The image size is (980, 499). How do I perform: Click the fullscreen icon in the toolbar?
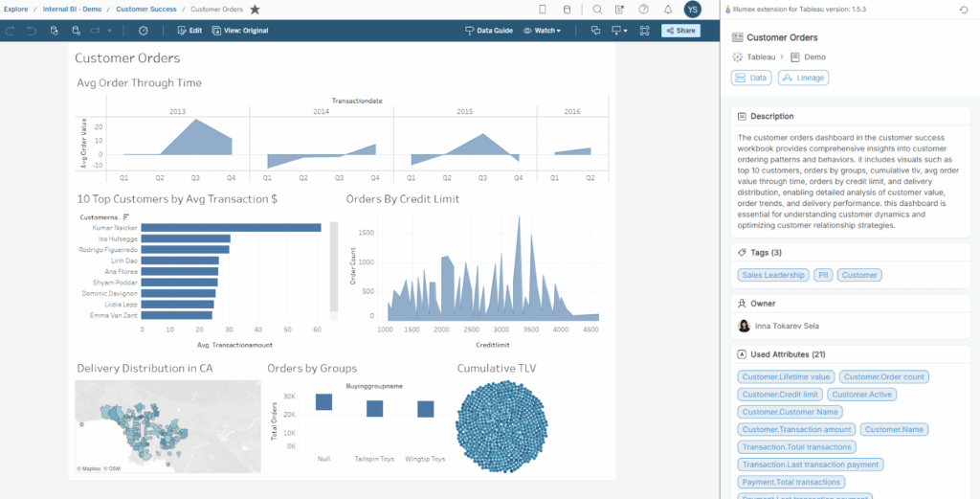[644, 31]
